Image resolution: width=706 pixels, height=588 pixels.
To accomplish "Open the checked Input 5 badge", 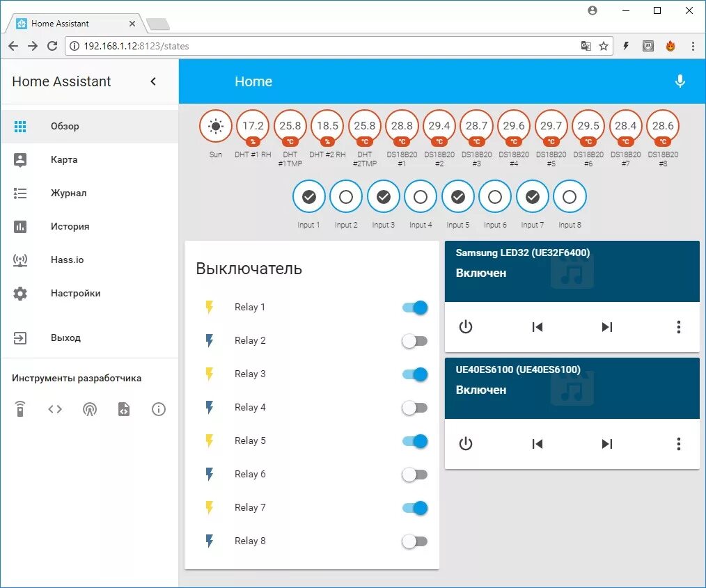I will 458,197.
